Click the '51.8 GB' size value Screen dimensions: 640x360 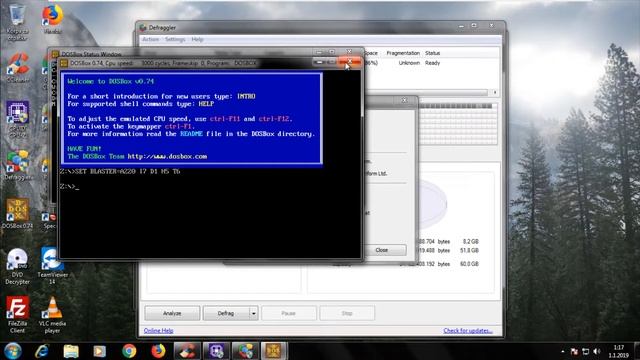pyautogui.click(x=469, y=250)
